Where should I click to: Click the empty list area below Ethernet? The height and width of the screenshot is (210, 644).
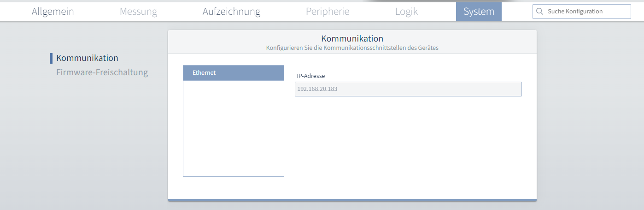pos(233,128)
